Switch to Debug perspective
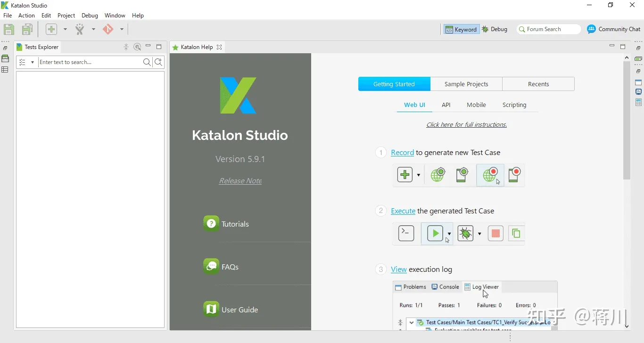 click(495, 29)
